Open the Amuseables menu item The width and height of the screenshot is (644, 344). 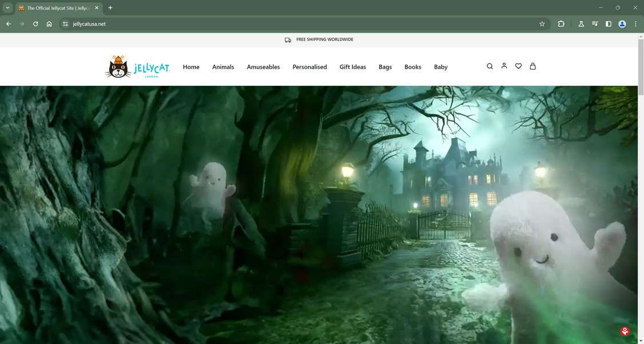pyautogui.click(x=263, y=67)
